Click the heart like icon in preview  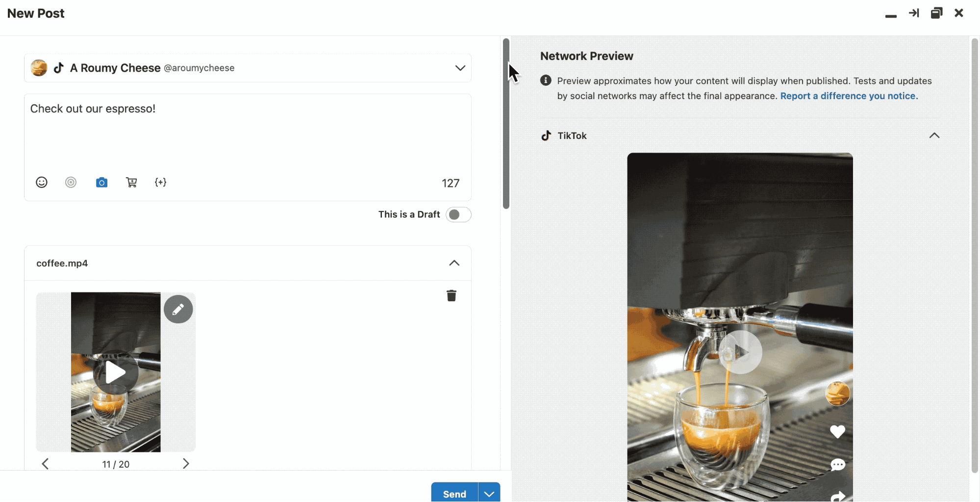click(837, 431)
